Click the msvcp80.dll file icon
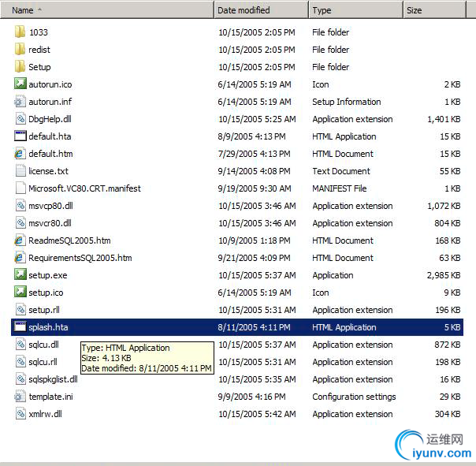This screenshot has height=466, width=476. [20, 205]
